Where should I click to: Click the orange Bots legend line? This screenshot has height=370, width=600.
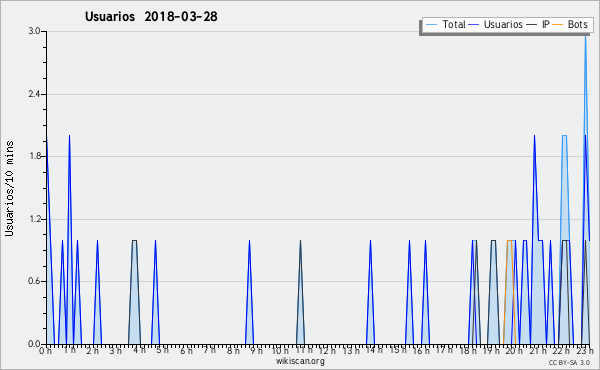click(x=558, y=25)
